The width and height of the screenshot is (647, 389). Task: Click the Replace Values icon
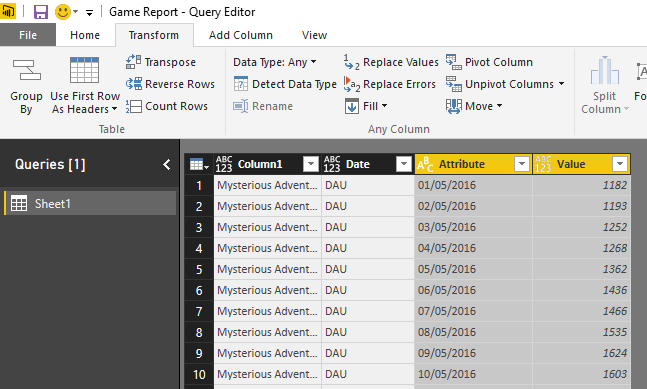352,62
